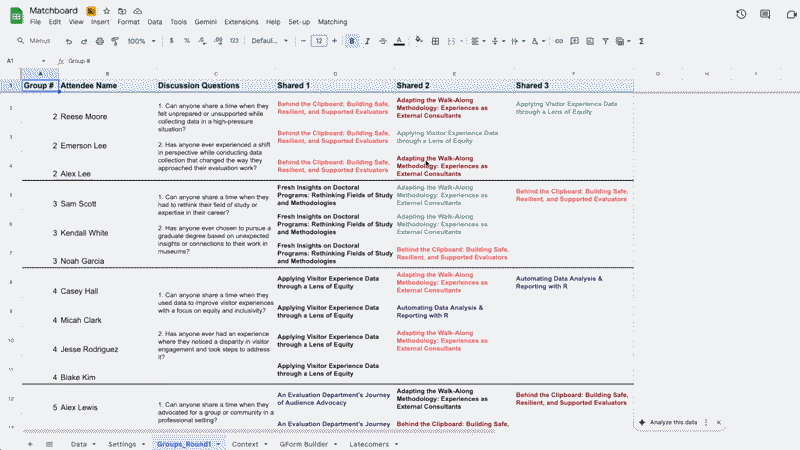
Task: Move document with folder icon
Action: point(122,11)
